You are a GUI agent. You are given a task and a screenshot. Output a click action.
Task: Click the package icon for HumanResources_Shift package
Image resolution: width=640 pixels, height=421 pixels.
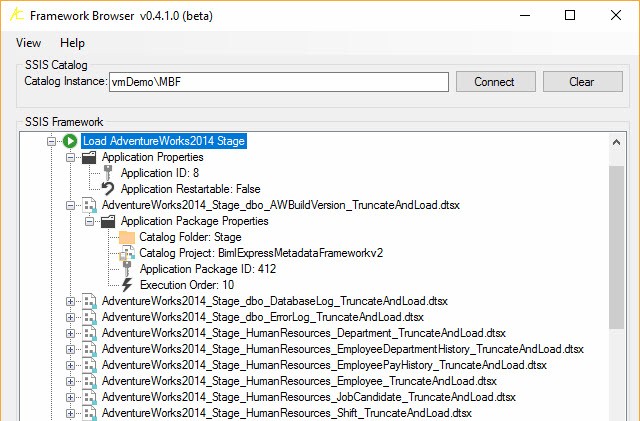point(89,413)
